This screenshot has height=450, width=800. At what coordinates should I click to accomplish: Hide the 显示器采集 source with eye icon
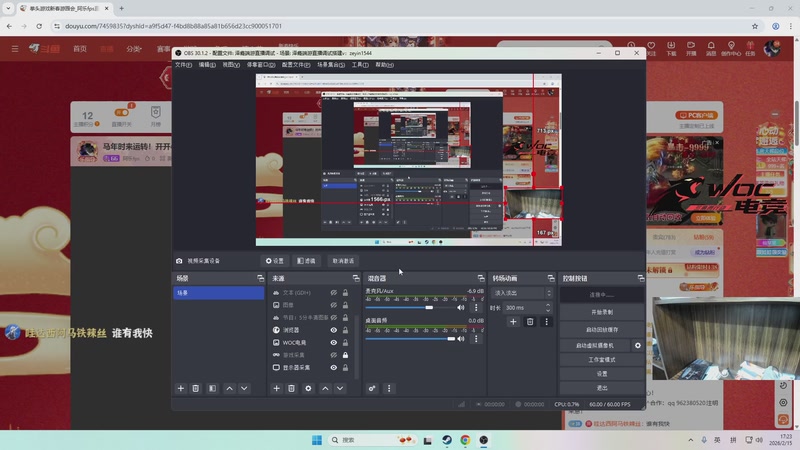334,367
